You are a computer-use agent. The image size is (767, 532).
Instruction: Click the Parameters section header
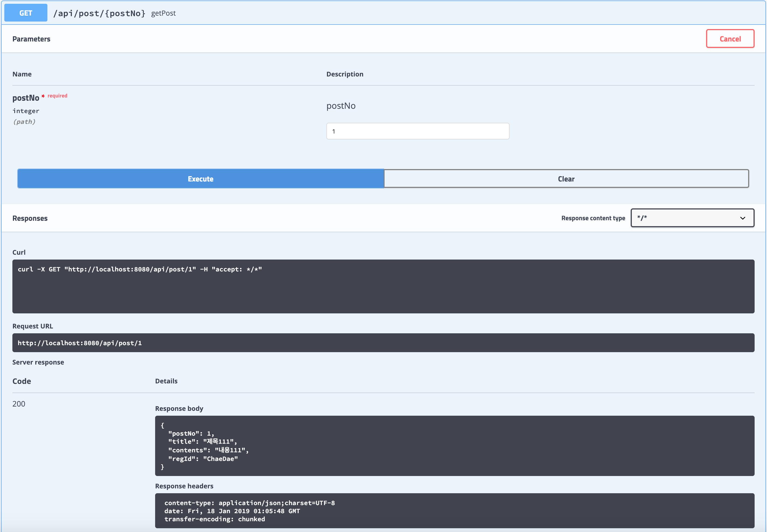coord(31,39)
